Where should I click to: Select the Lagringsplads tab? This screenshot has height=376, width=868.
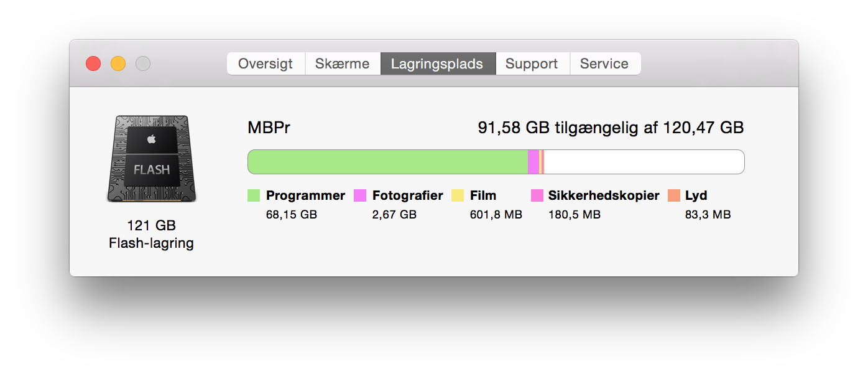click(437, 63)
